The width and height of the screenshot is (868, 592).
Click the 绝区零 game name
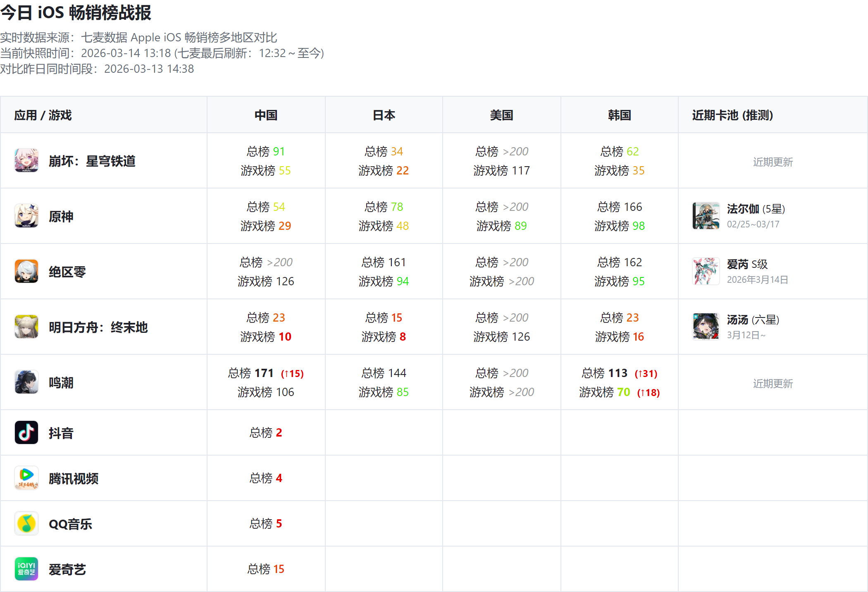coord(67,272)
